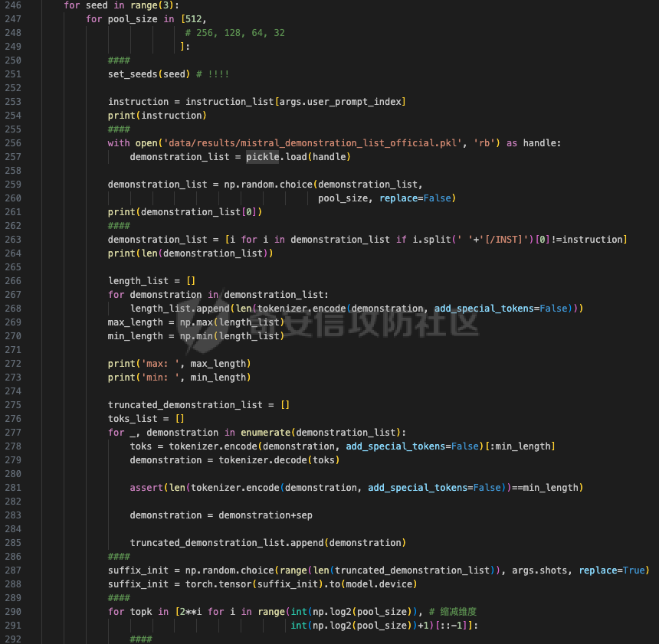
Task: Click the set_seeds function call
Action: point(136,74)
